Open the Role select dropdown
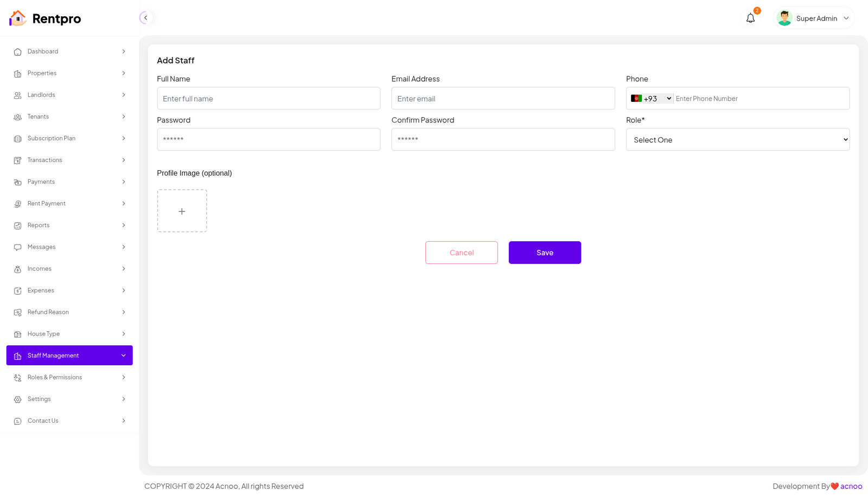 click(x=737, y=140)
